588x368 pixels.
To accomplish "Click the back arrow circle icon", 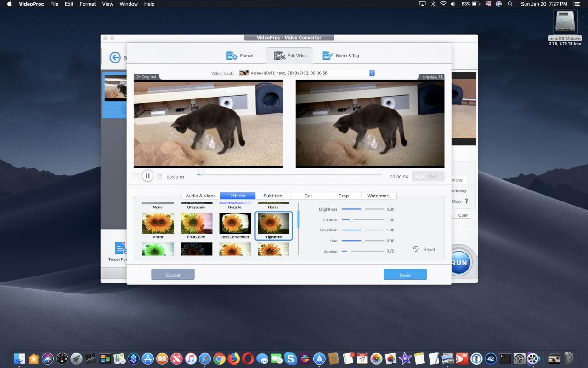I will tap(115, 57).
